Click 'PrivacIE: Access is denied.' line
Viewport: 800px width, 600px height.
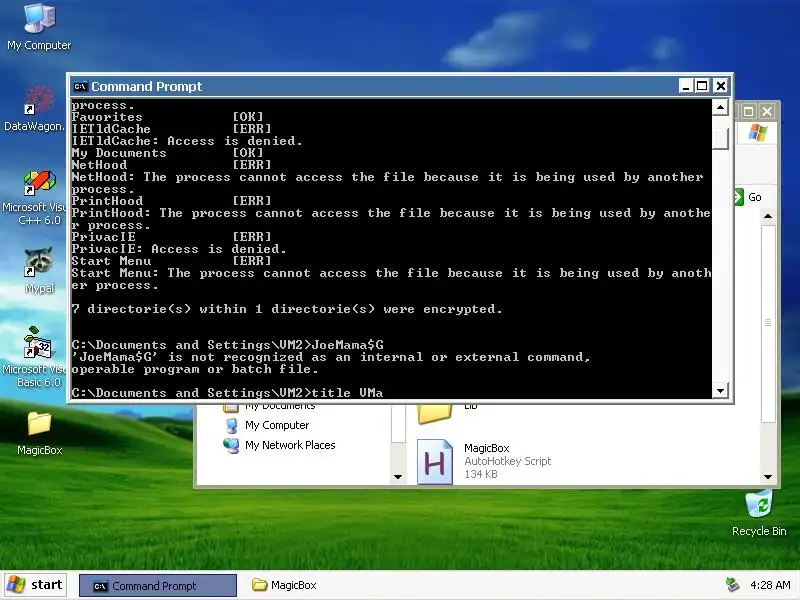tap(179, 249)
